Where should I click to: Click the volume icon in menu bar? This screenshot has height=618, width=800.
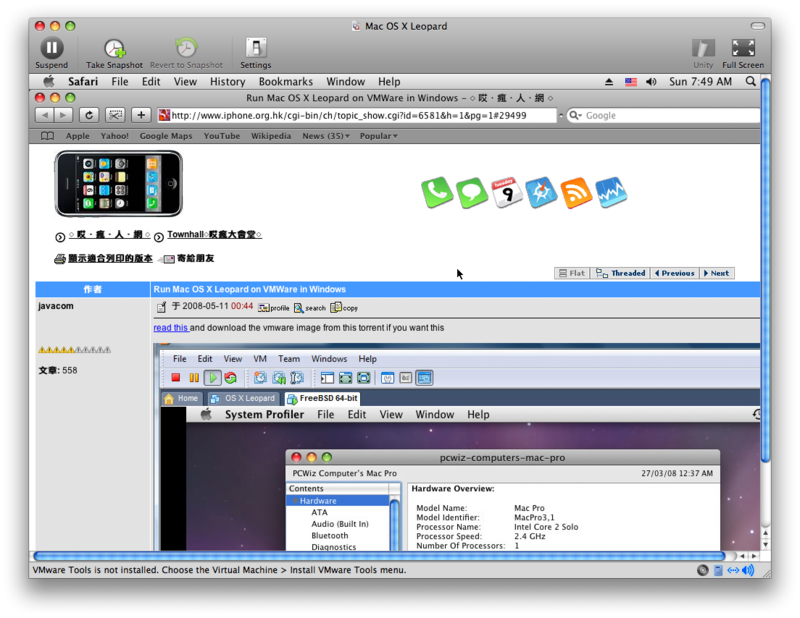click(651, 82)
